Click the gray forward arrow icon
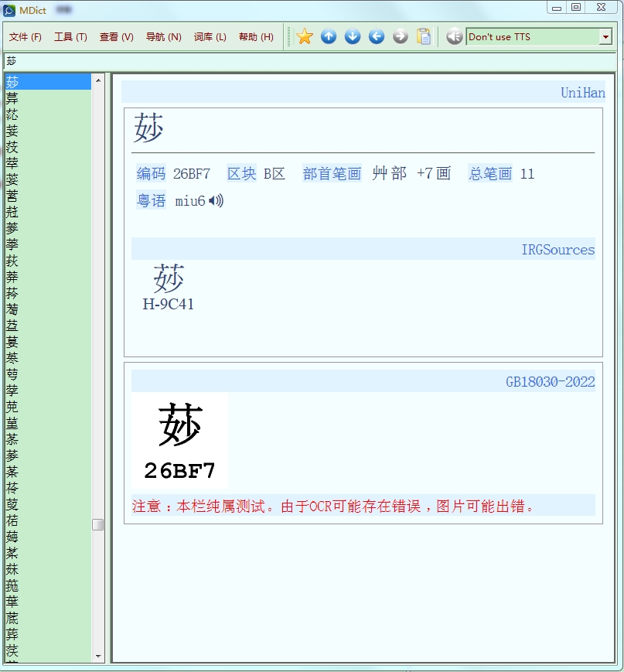 click(400, 36)
